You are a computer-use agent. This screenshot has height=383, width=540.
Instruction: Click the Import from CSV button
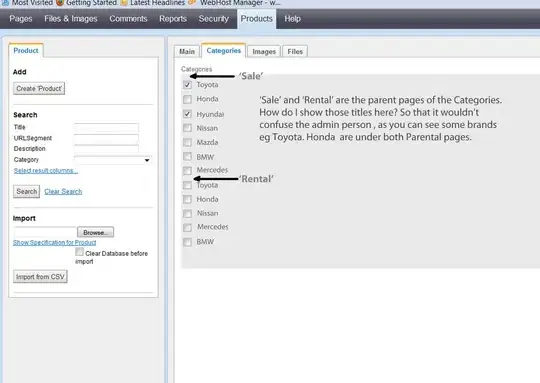(x=40, y=277)
